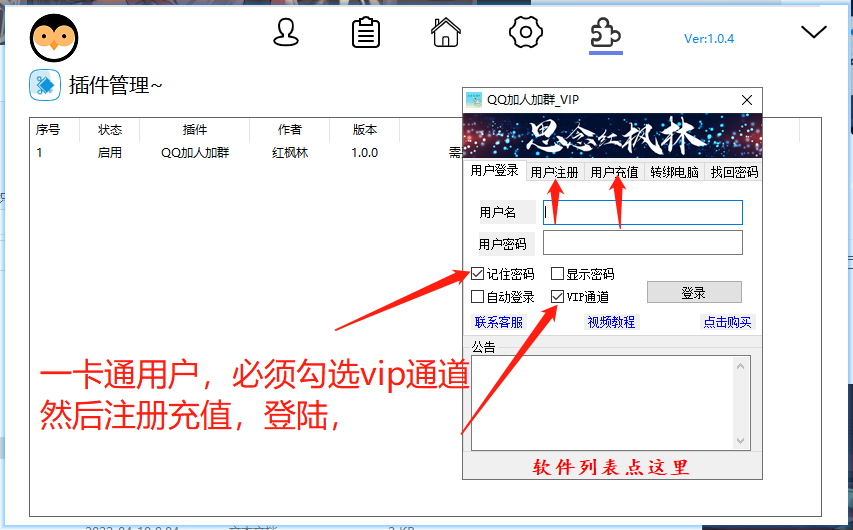Switch to the 用户登录 tab
The height and width of the screenshot is (530, 853).
[495, 170]
